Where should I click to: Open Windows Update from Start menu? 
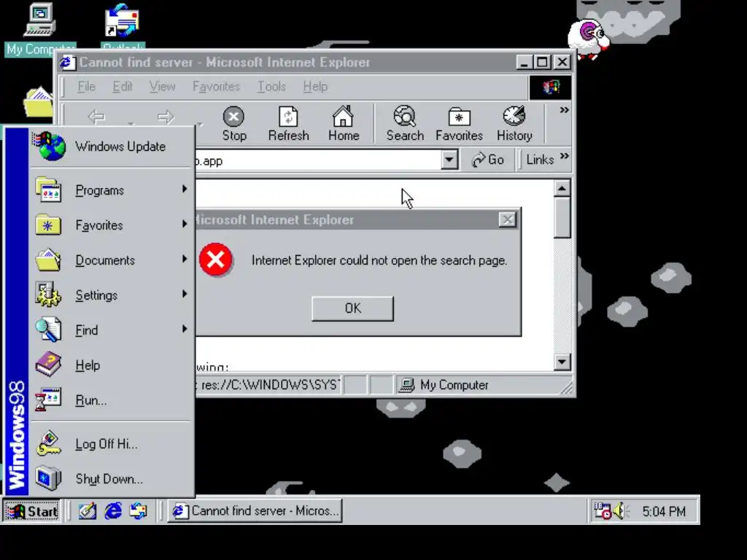pos(112,147)
